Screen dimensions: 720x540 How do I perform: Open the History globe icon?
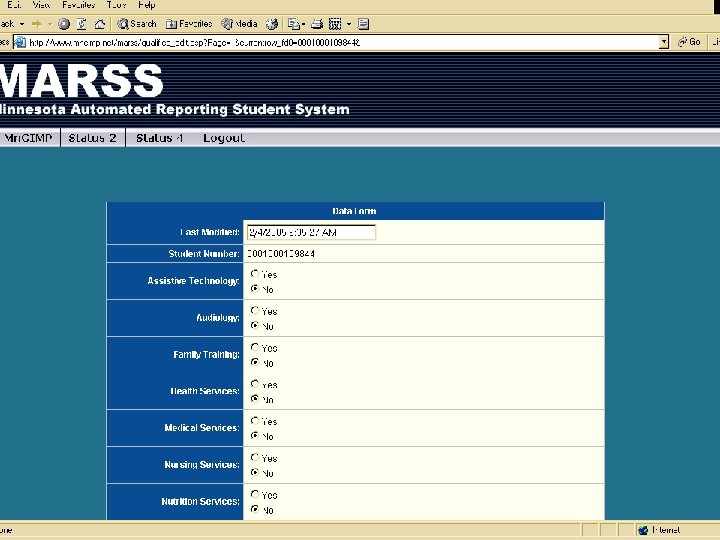coord(272,24)
